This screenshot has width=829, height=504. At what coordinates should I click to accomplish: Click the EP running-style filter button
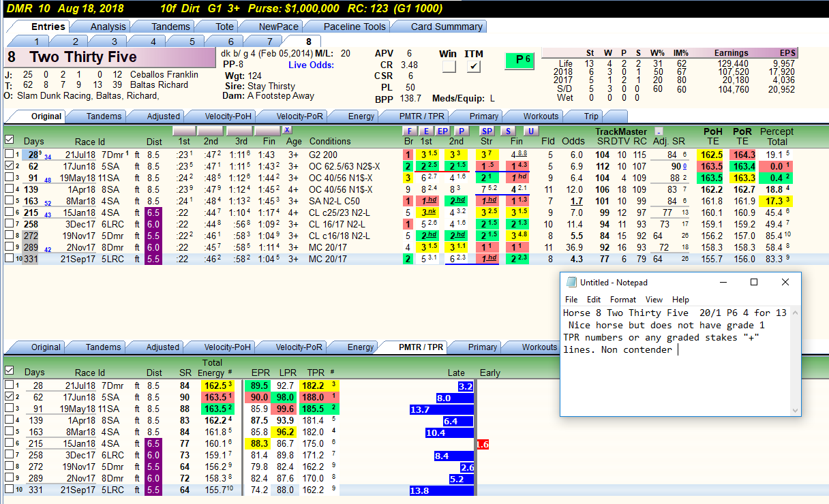(442, 131)
